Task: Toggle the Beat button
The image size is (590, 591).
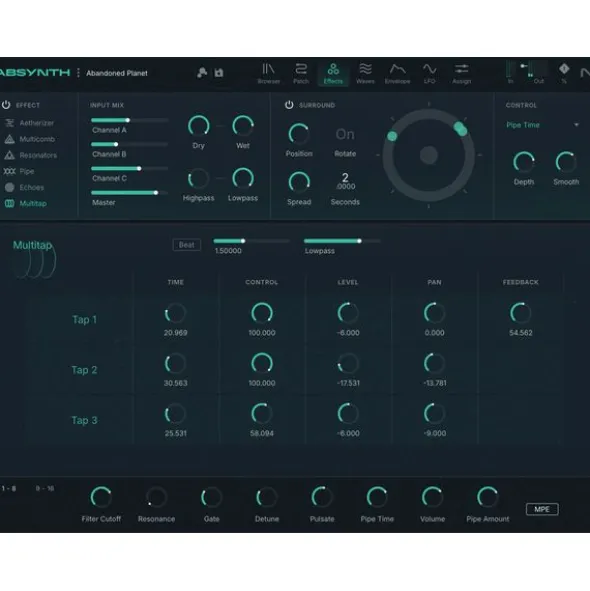Action: (x=187, y=245)
